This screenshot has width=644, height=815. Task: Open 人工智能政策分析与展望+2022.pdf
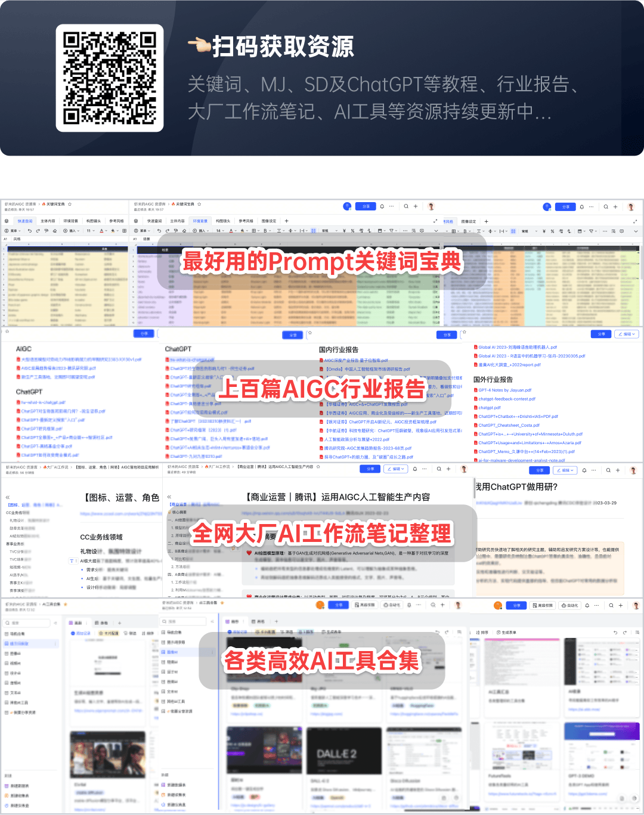point(357,439)
